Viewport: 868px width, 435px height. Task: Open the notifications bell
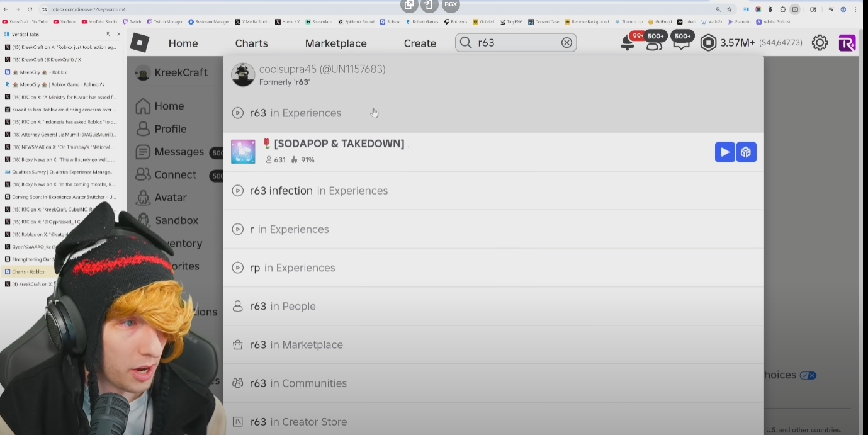coord(628,43)
